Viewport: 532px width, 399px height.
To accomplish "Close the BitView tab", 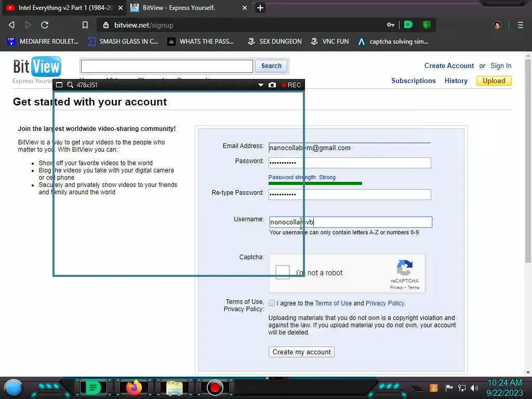I will tap(245, 8).
